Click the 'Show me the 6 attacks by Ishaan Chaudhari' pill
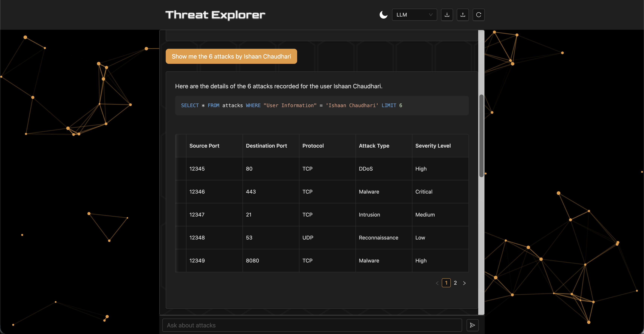The image size is (644, 334). tap(231, 56)
